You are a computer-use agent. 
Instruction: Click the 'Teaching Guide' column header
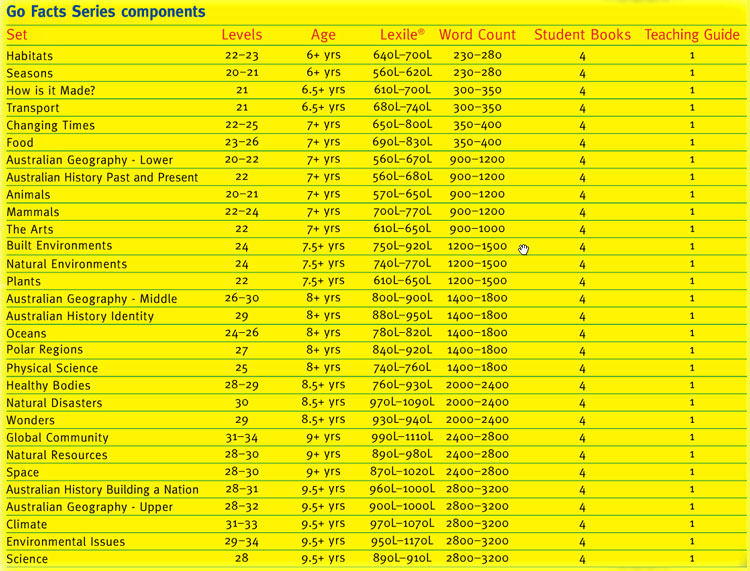692,34
